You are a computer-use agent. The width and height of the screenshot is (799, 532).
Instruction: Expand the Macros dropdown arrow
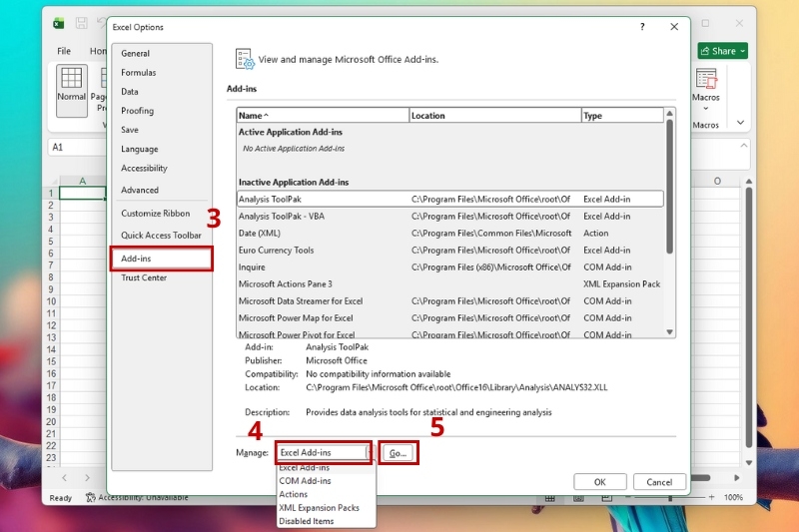pos(706,109)
